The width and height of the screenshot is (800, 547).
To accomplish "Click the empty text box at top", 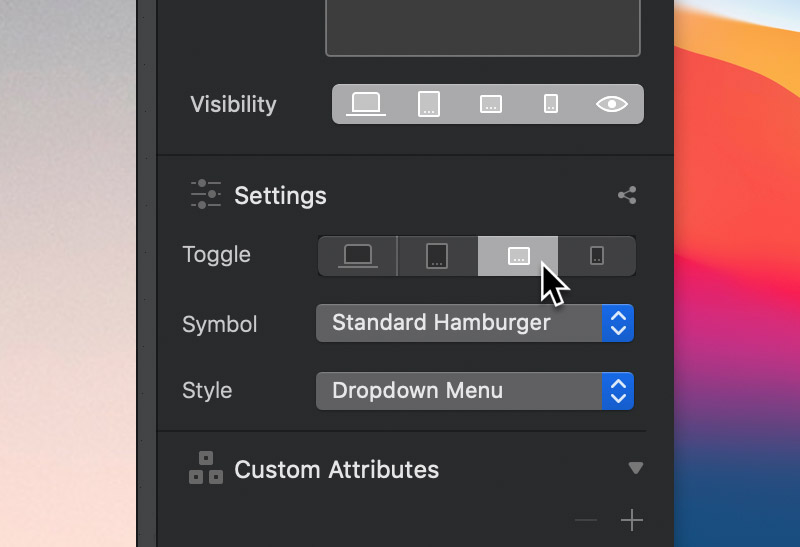I will (x=483, y=28).
